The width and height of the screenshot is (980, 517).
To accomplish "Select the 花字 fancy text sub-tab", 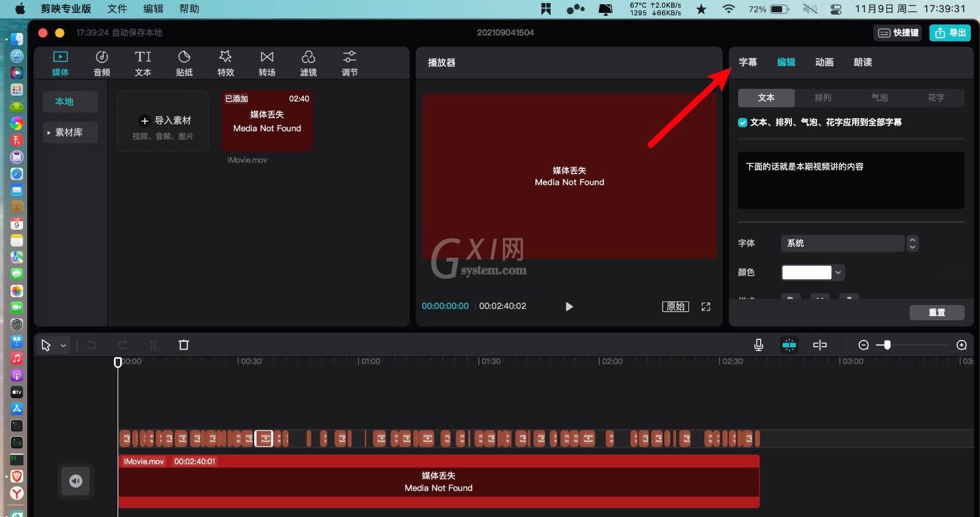I will pos(936,97).
